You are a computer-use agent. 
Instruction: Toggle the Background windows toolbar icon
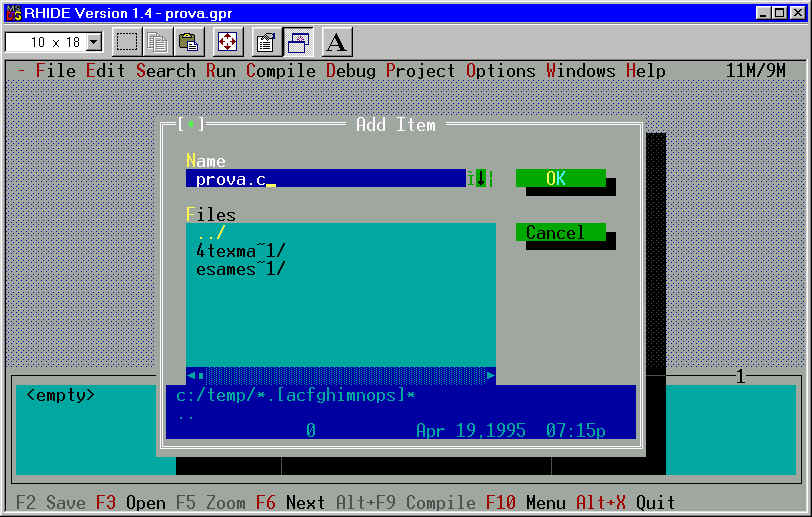pos(298,42)
